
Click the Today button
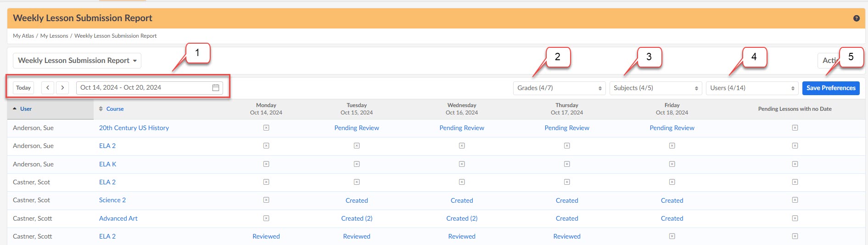click(23, 88)
